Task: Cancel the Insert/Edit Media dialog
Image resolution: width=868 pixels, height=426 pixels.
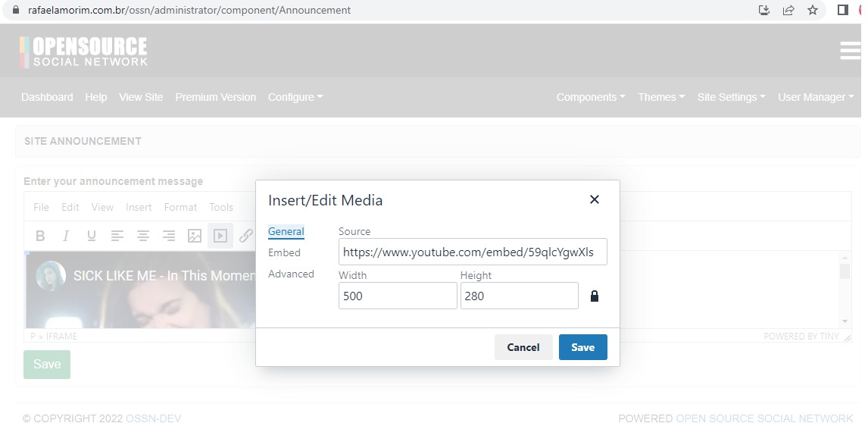Action: click(x=523, y=347)
